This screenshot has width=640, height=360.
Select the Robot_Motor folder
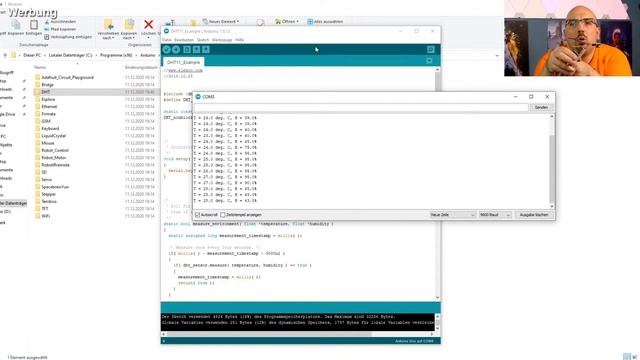pos(53,158)
